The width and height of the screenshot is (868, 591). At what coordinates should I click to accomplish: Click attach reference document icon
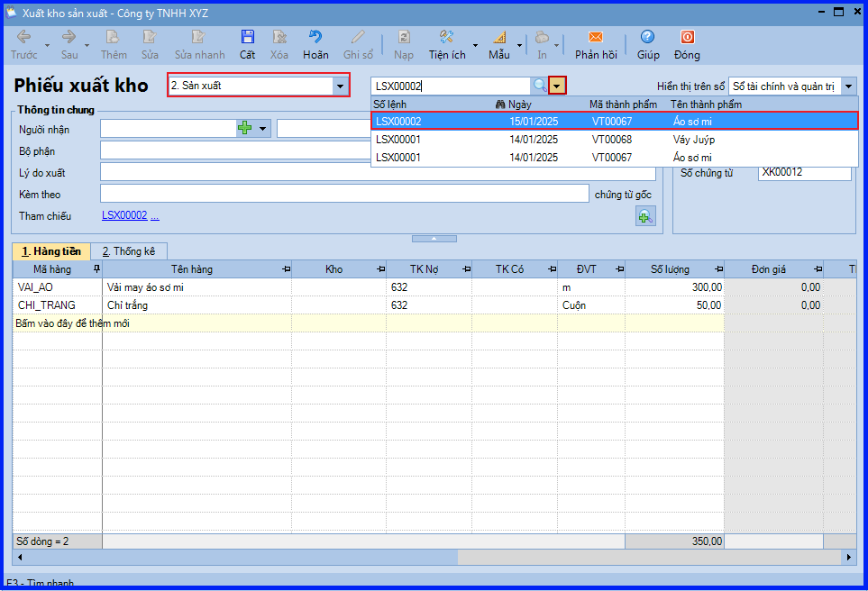645,216
